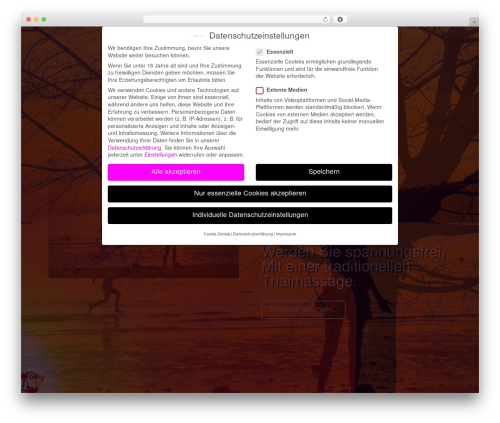Toggle the Externe Medien checkbox
Image resolution: width=500 pixels, height=423 pixels.
coord(260,90)
